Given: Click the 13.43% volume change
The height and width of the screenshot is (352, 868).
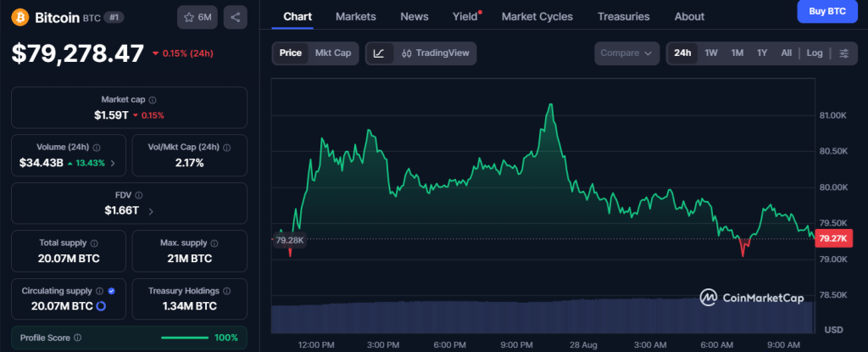Looking at the screenshot, I should coord(91,163).
